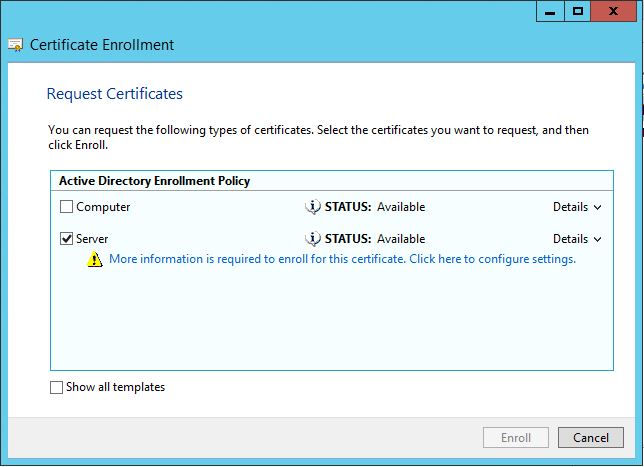
Task: Click the Certificate Enrollment title bar icon
Action: point(16,45)
